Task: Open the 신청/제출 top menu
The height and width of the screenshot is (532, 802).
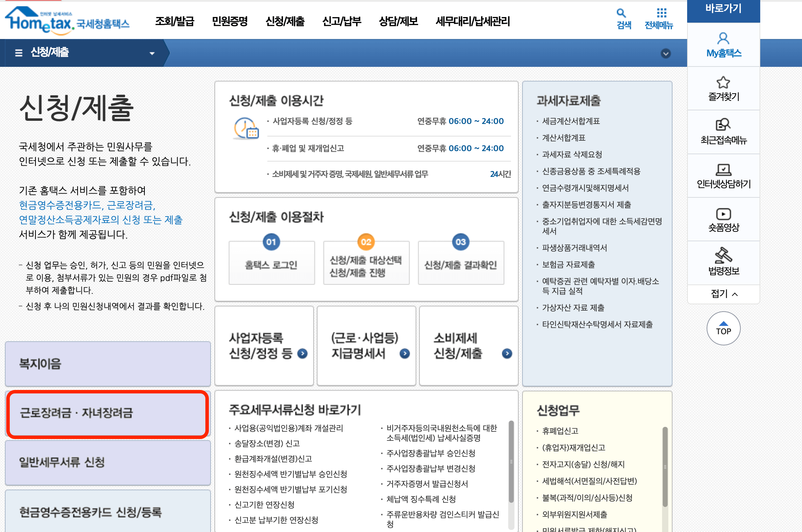Action: point(285,22)
